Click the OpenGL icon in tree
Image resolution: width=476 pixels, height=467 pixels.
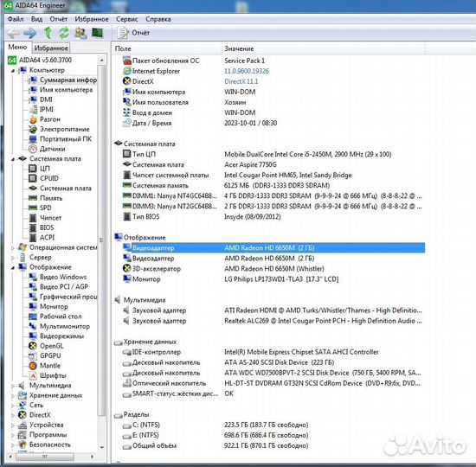pos(33,346)
